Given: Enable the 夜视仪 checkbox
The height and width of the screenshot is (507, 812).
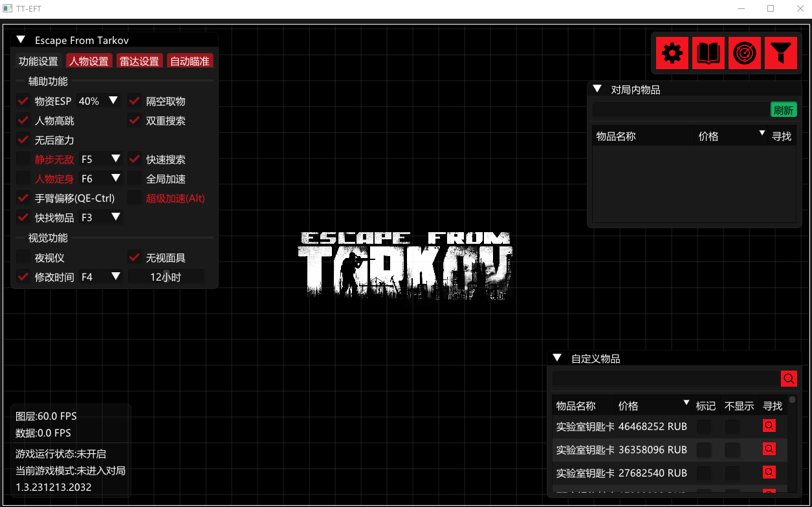Looking at the screenshot, I should point(23,257).
